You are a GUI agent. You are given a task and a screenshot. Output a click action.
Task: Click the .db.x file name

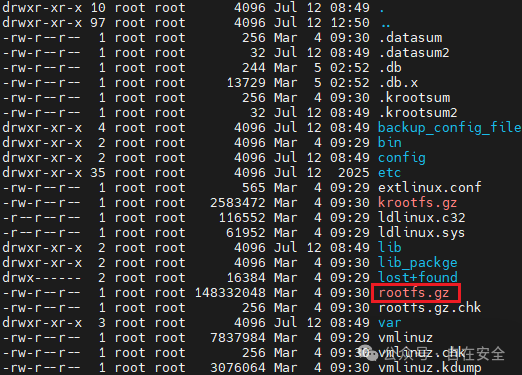[x=398, y=83]
